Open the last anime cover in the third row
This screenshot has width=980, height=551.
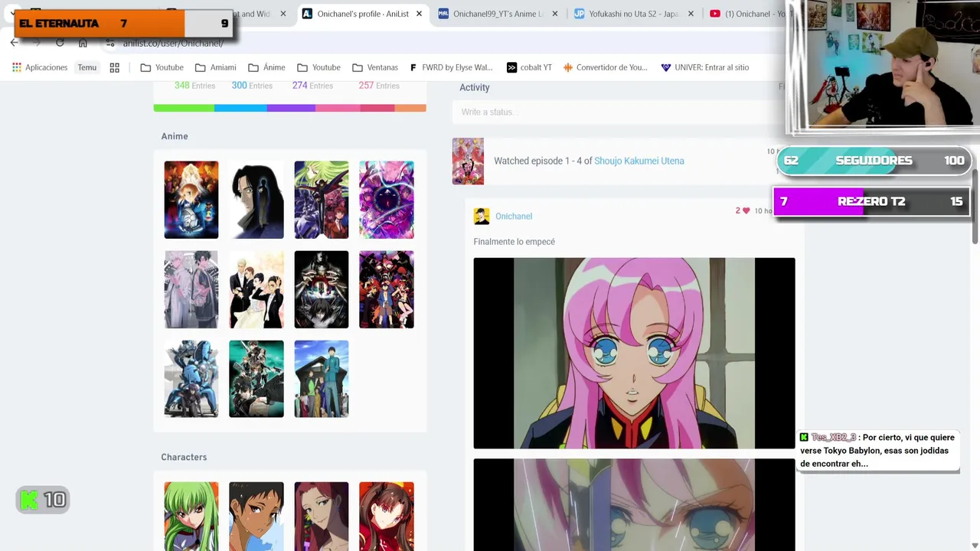click(322, 379)
